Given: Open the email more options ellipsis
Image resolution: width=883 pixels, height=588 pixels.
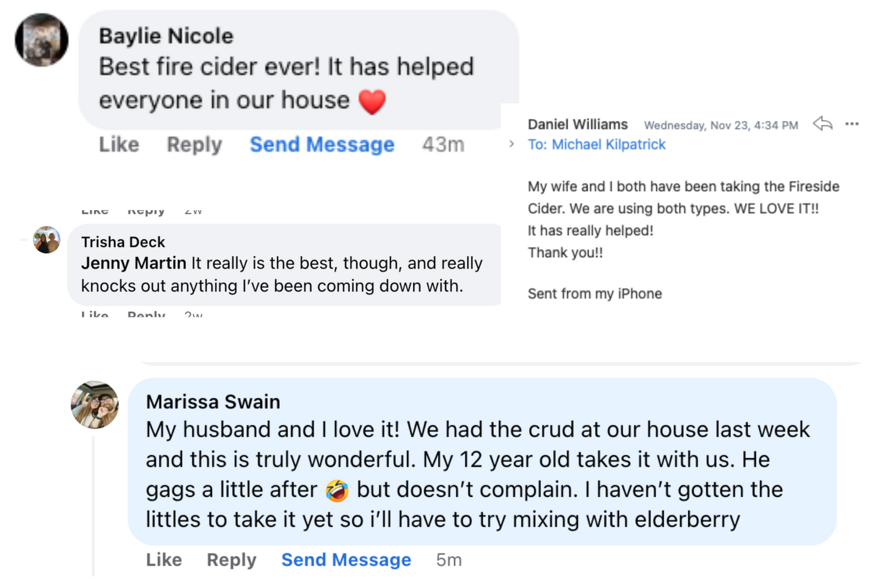Looking at the screenshot, I should 852,124.
